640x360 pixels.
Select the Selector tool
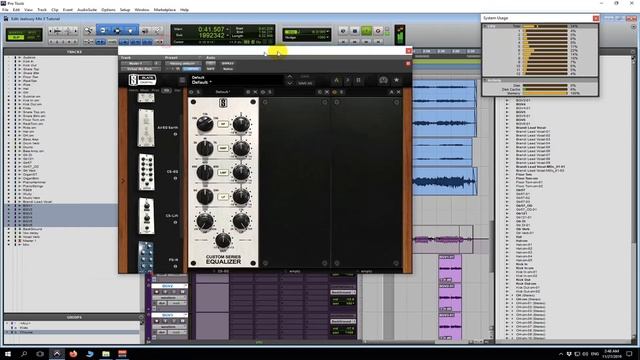(117, 31)
